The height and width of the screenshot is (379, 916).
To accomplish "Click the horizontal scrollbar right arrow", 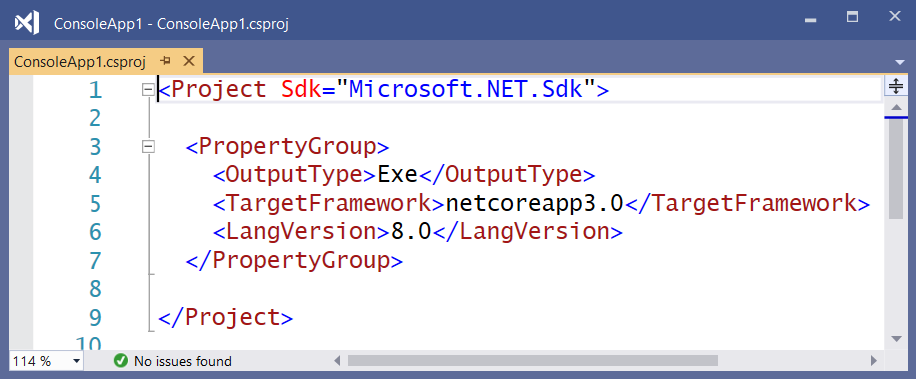I will [x=874, y=361].
